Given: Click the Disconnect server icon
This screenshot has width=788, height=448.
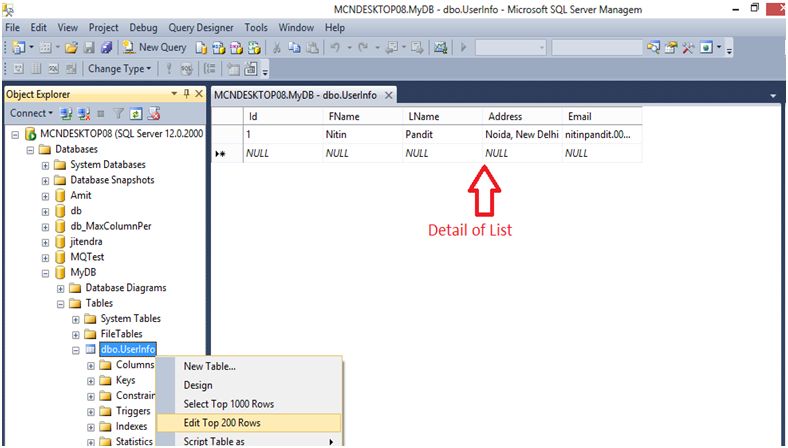Looking at the screenshot, I should coord(83,114).
